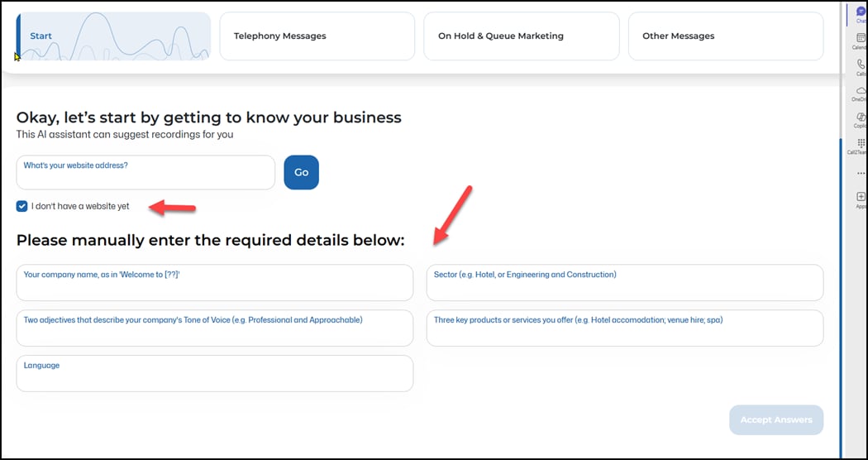Click the company name input field
This screenshot has width=868, height=460.
point(214,283)
